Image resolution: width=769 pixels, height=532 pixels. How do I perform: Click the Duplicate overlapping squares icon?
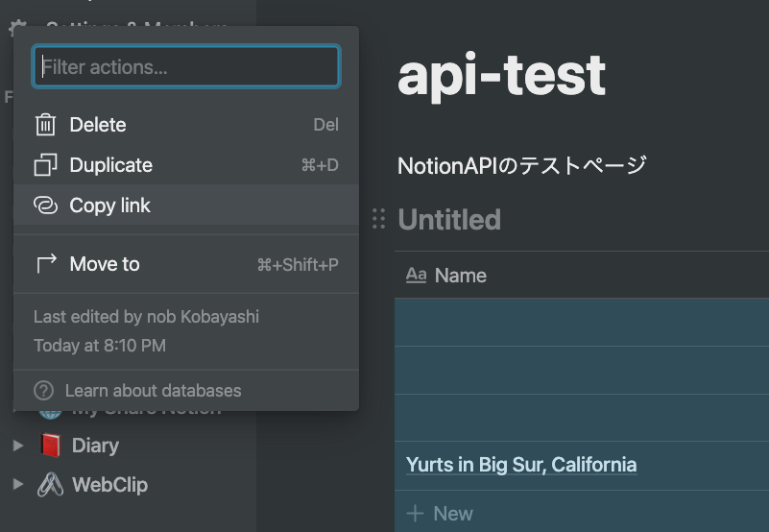pos(46,165)
